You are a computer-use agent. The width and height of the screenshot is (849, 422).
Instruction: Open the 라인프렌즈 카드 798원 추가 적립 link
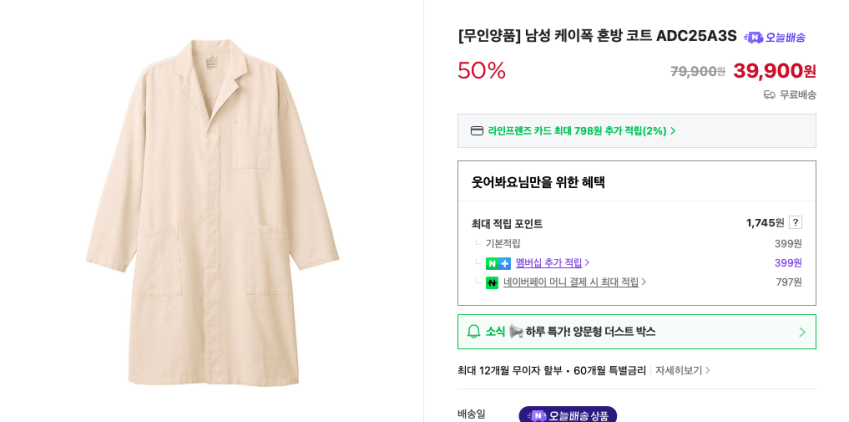[581, 131]
